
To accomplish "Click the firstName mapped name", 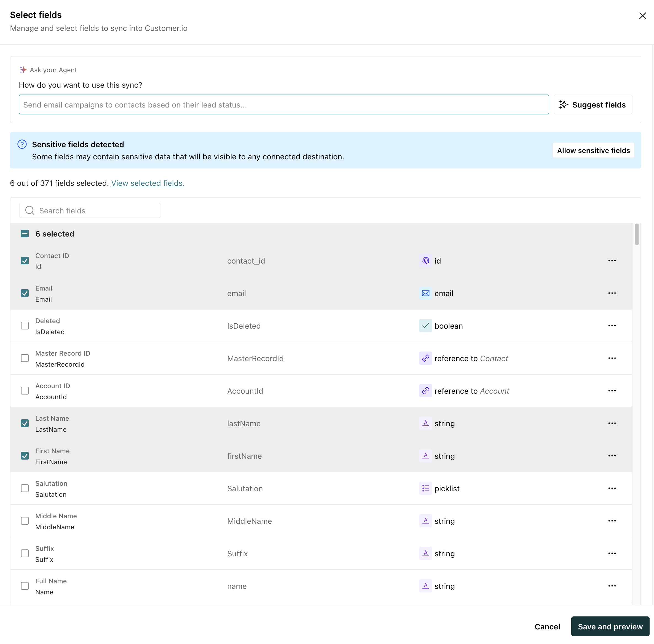I will pos(244,456).
